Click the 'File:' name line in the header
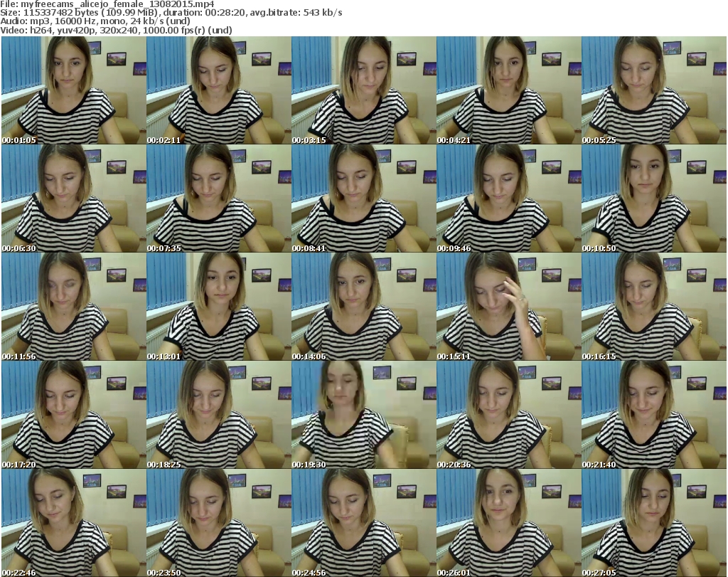This screenshot has width=728, height=577. coord(107,4)
